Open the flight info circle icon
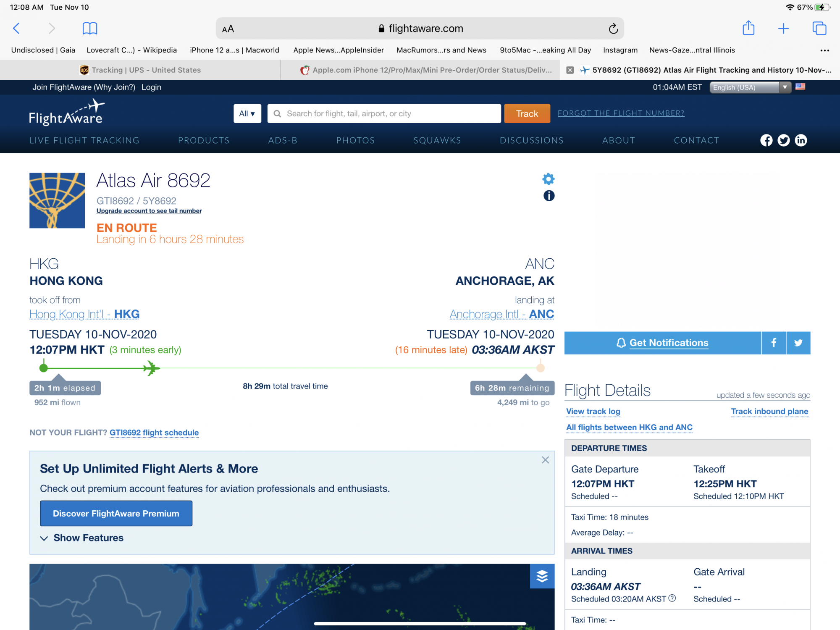The height and width of the screenshot is (630, 840). point(549,196)
